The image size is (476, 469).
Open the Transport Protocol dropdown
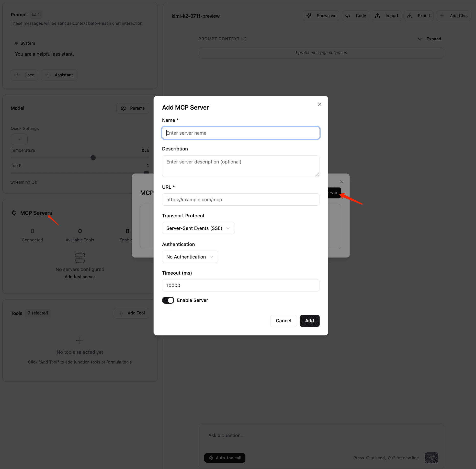pyautogui.click(x=198, y=228)
